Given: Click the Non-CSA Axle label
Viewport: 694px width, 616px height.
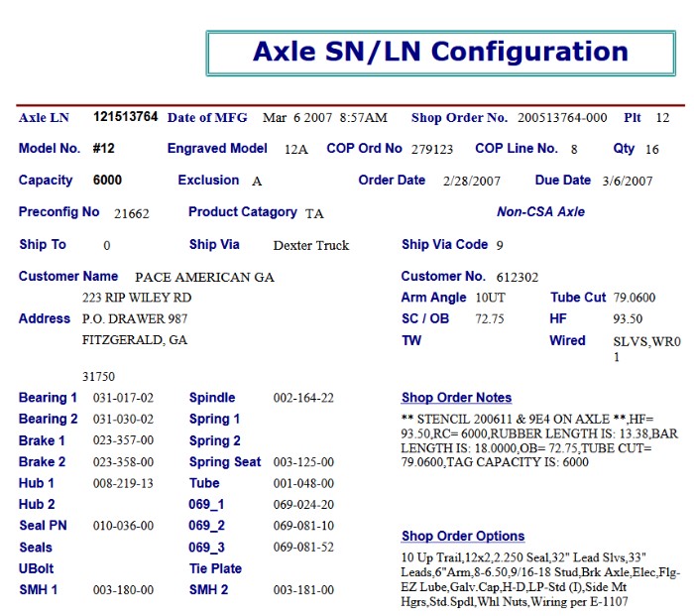Looking at the screenshot, I should [x=540, y=212].
